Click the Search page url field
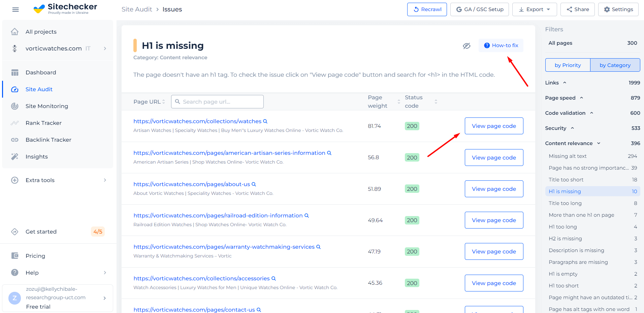This screenshot has width=644, height=313. click(217, 102)
